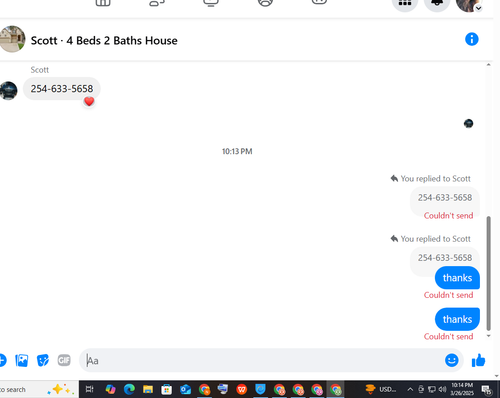This screenshot has height=398, width=500.
Task: Open the clock showing 10:14 PM
Action: pyautogui.click(x=462, y=389)
